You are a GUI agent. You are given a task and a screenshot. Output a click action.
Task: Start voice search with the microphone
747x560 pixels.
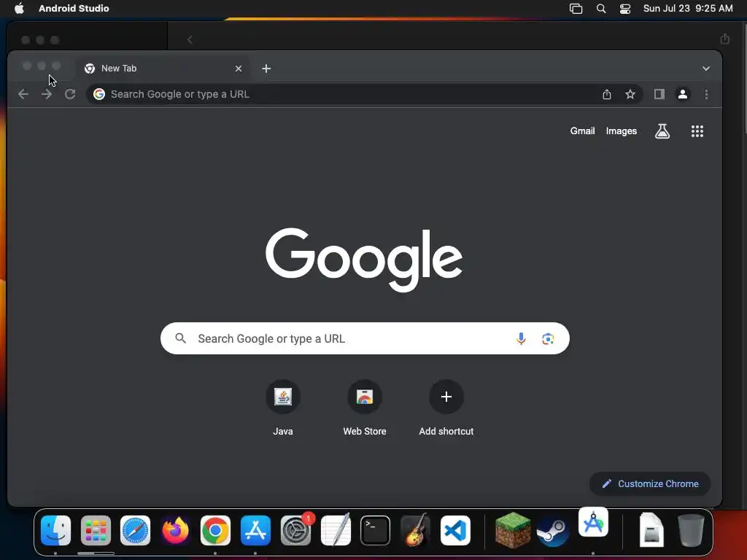point(521,338)
